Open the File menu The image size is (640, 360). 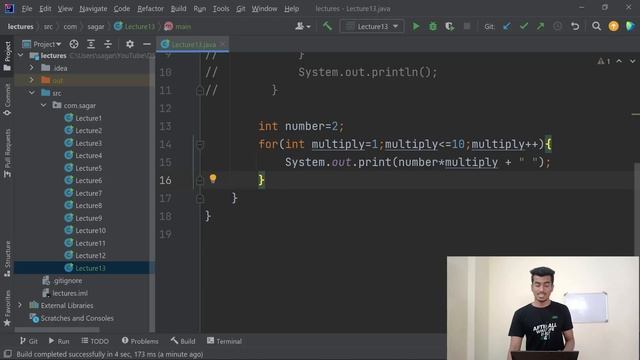click(x=27, y=9)
